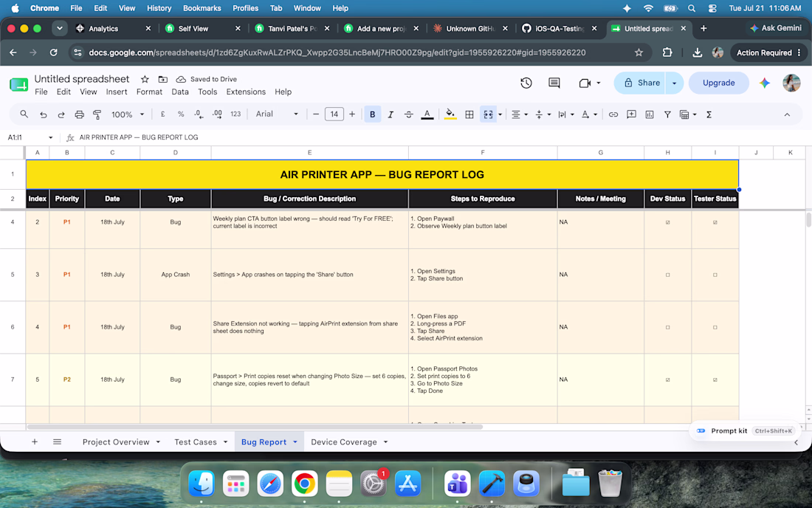Format as percent icon
The height and width of the screenshot is (508, 812).
[181, 114]
